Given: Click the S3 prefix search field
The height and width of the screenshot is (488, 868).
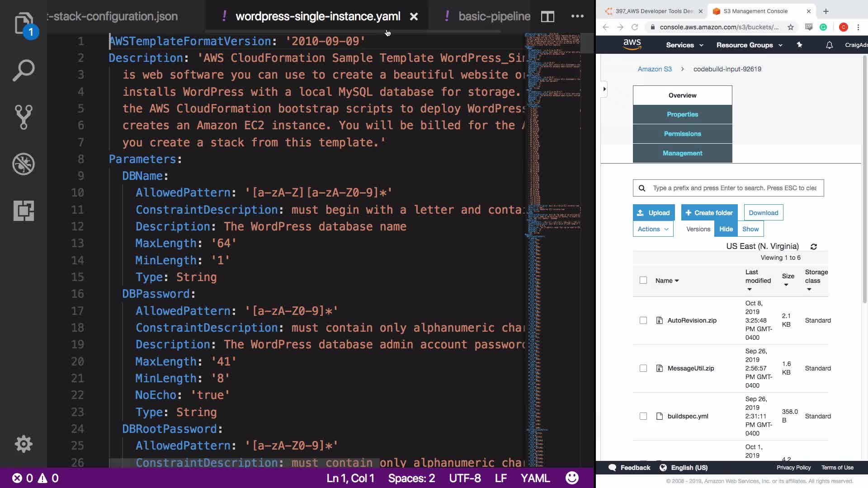Looking at the screenshot, I should (734, 188).
